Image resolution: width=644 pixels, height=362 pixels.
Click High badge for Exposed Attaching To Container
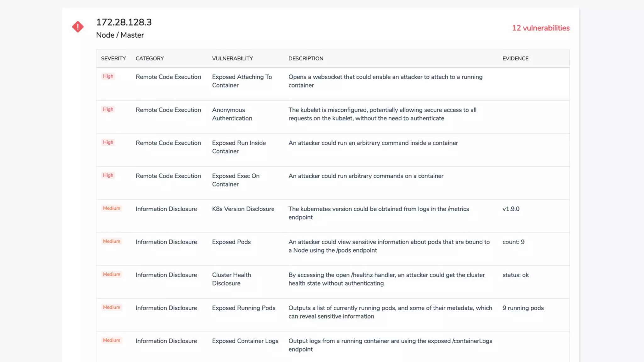pos(108,76)
